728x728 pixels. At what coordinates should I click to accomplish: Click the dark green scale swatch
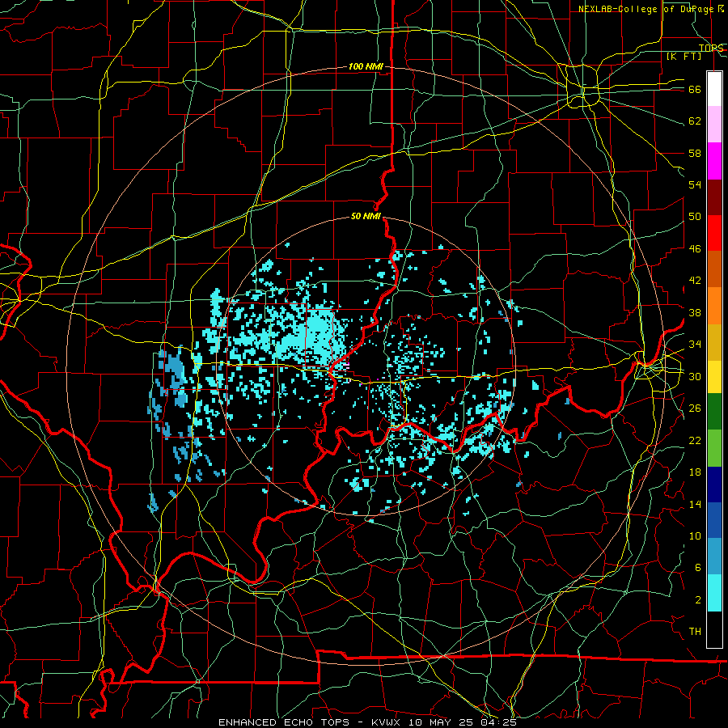714,412
